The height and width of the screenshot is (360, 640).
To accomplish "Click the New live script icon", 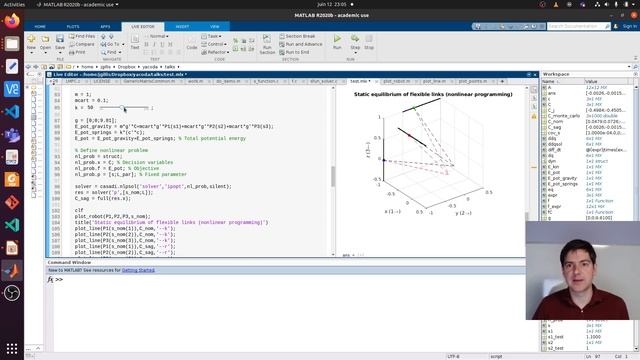I will pos(31,39).
